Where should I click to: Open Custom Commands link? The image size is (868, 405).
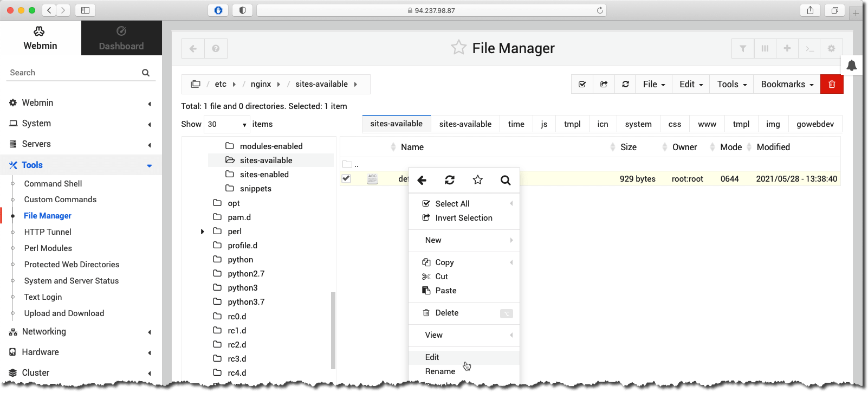click(x=60, y=200)
